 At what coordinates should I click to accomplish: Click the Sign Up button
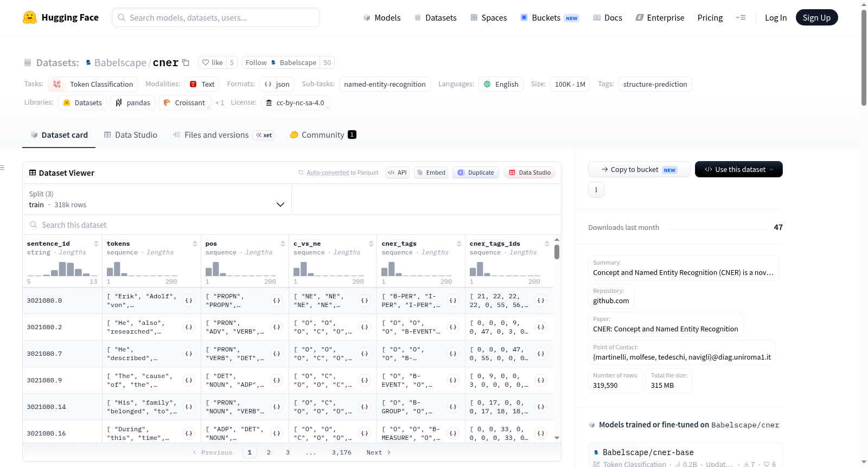pyautogui.click(x=816, y=17)
